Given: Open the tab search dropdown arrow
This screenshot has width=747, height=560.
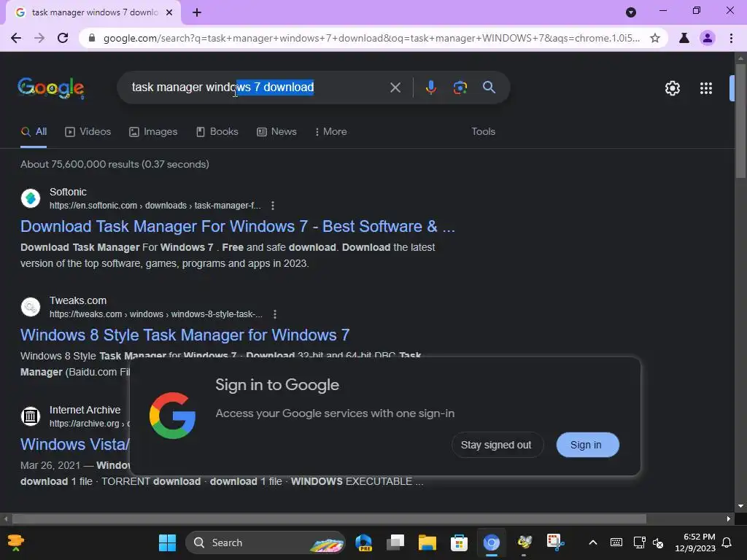Looking at the screenshot, I should point(631,12).
